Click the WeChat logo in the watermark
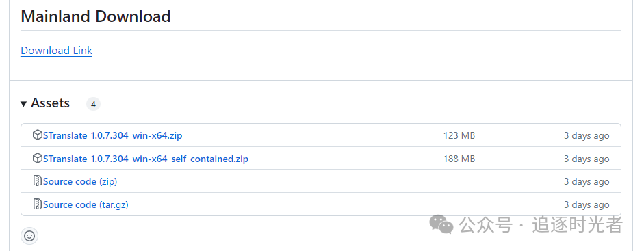Screen dimensions: 644x251 pyautogui.click(x=441, y=224)
